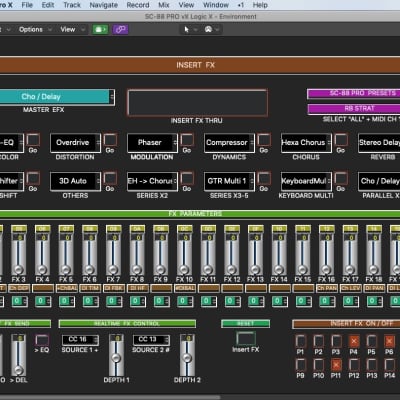Open the File menu
Image resolution: width=400 pixels, height=400 pixels.
(27, 5)
